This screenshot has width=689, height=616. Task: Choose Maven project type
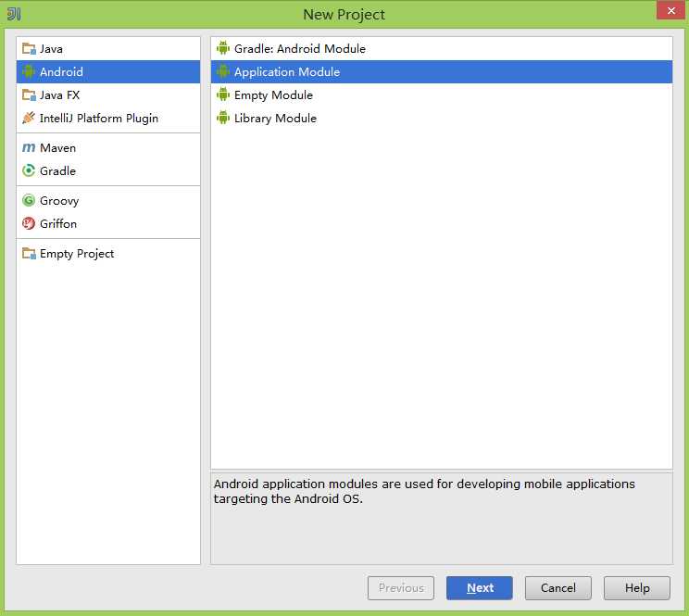point(108,148)
